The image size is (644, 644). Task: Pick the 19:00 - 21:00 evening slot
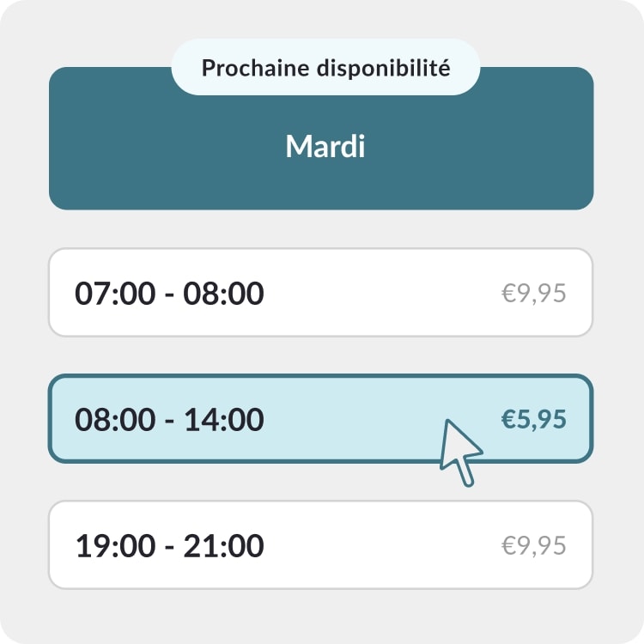coord(320,545)
